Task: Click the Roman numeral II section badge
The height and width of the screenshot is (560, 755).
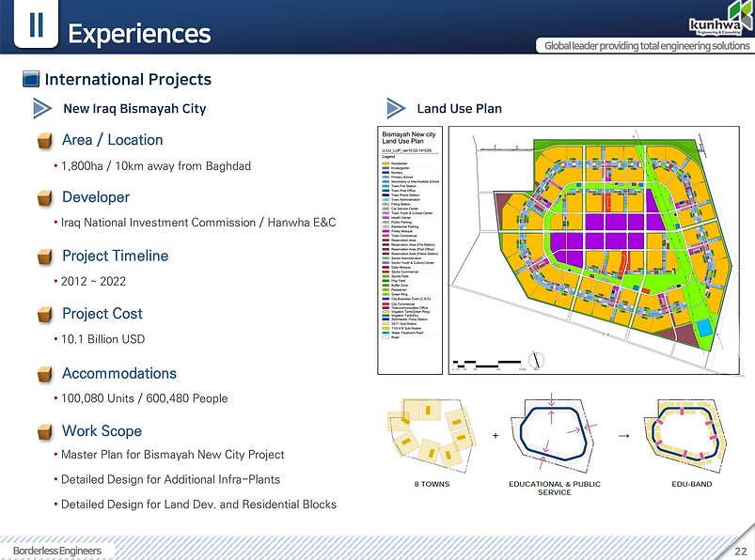Action: click(36, 24)
